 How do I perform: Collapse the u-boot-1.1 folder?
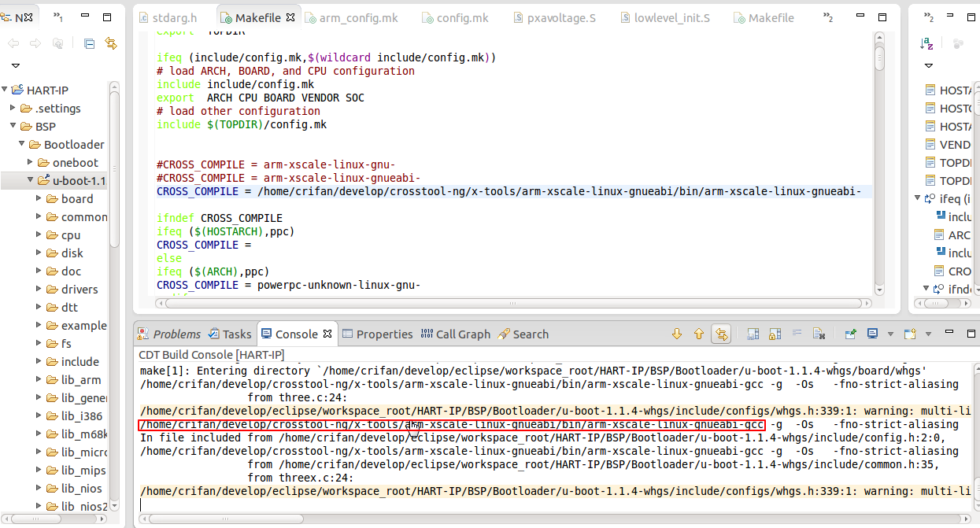pyautogui.click(x=31, y=181)
